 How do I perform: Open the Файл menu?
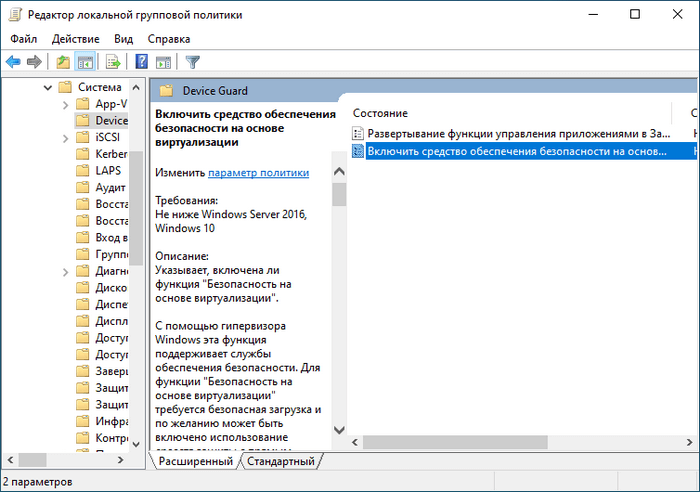click(x=24, y=39)
